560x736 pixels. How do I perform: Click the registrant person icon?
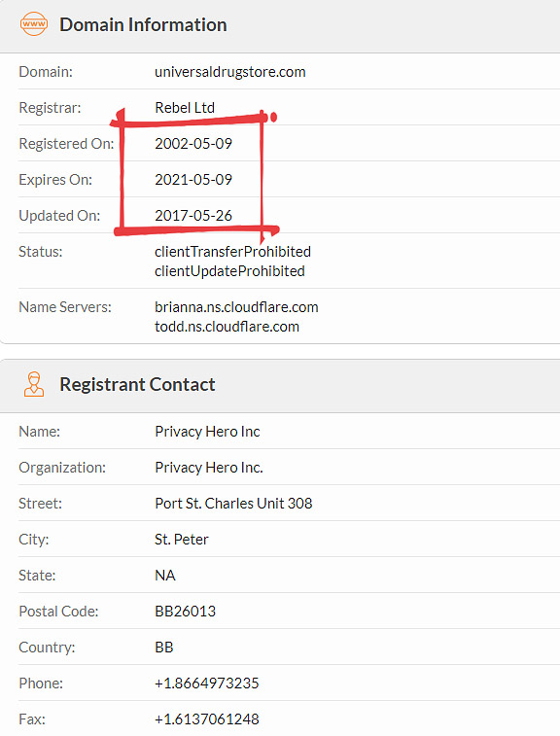[x=34, y=384]
